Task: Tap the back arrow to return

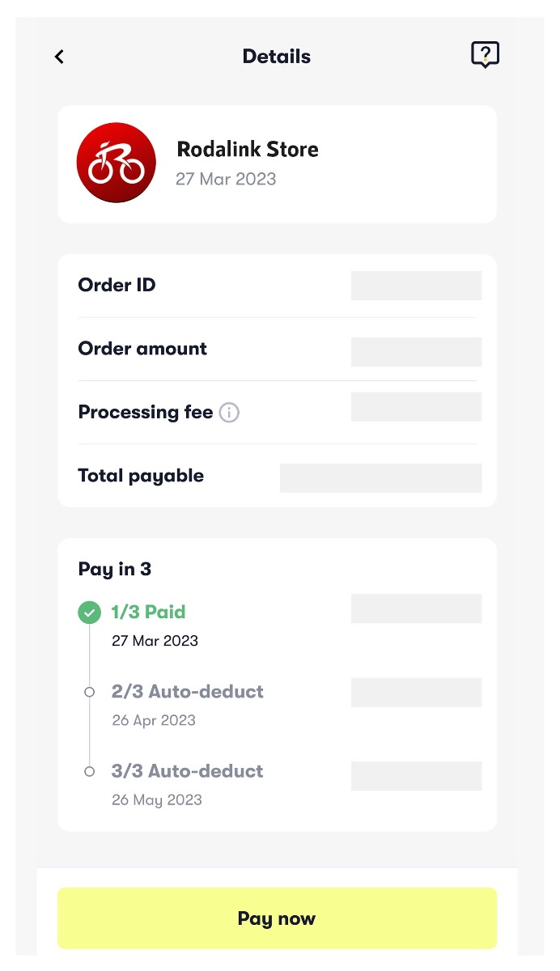Action: point(58,57)
